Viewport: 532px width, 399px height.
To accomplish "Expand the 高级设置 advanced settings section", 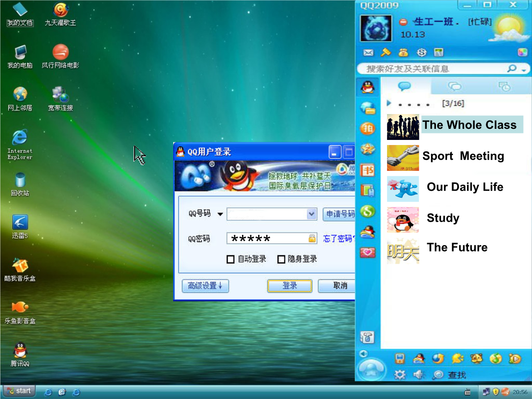I will point(205,286).
